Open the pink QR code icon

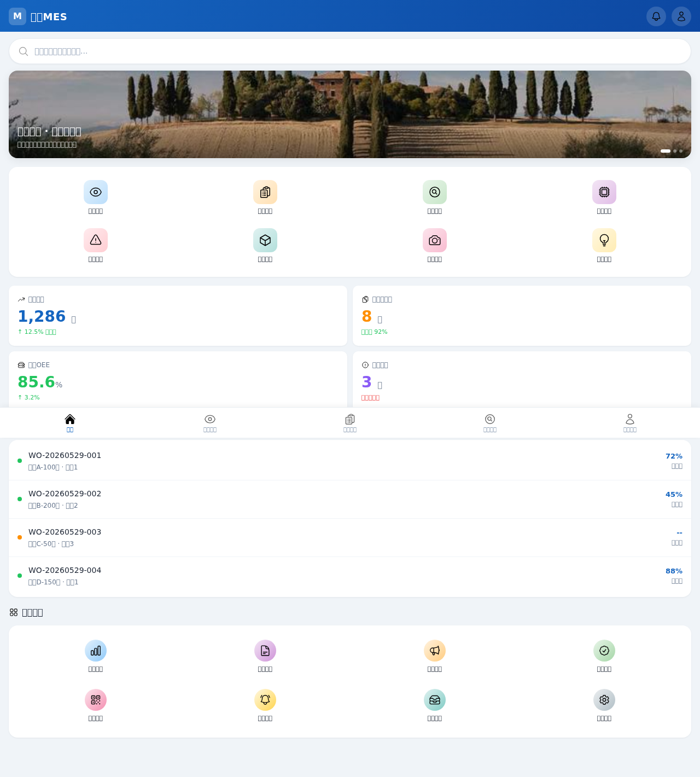point(96,700)
